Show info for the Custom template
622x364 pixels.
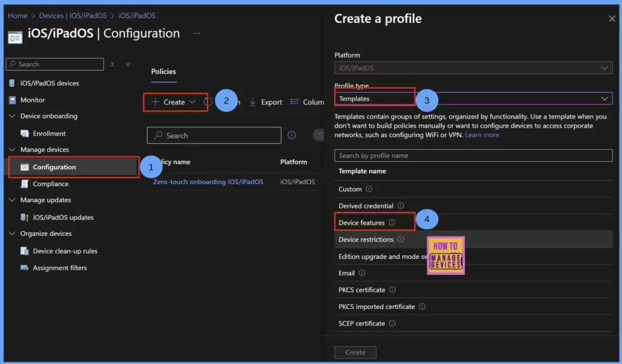point(369,189)
